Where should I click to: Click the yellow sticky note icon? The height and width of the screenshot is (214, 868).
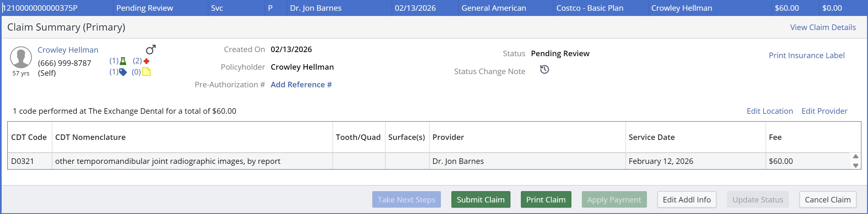click(146, 72)
